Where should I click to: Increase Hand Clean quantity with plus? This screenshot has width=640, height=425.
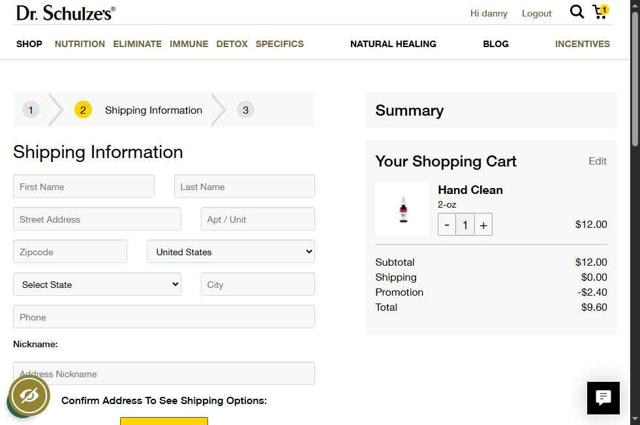point(483,225)
